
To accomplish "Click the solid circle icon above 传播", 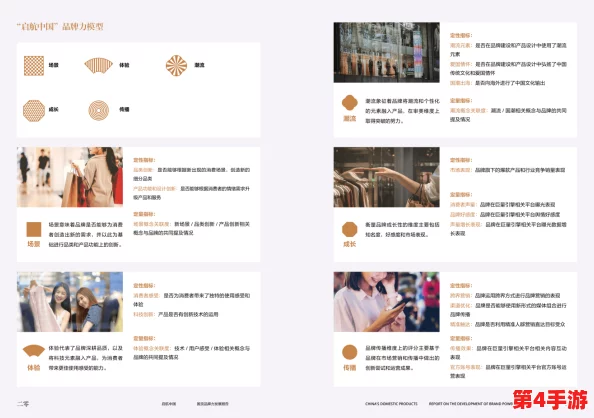I will pos(349,352).
